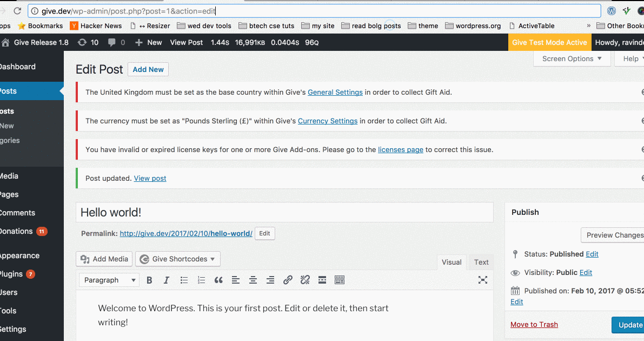
Task: Click the blockquote icon
Action: click(218, 280)
